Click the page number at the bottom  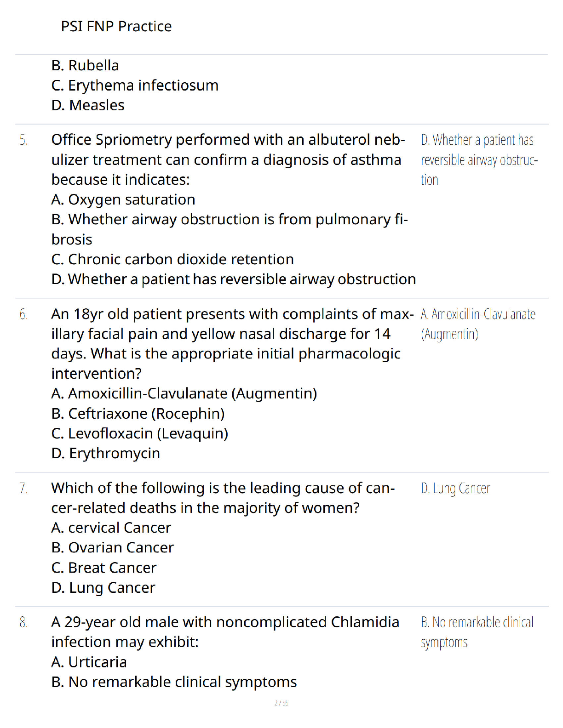281,703
